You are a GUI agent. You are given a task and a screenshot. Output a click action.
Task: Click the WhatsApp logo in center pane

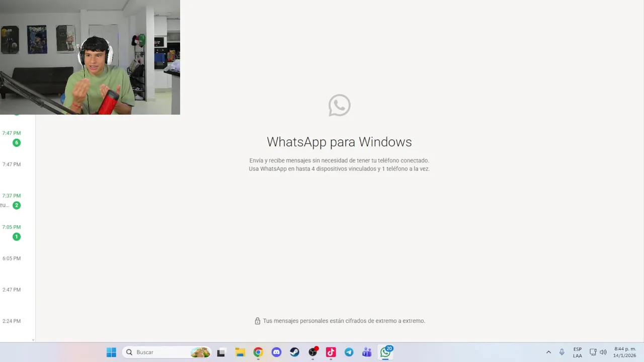point(340,105)
